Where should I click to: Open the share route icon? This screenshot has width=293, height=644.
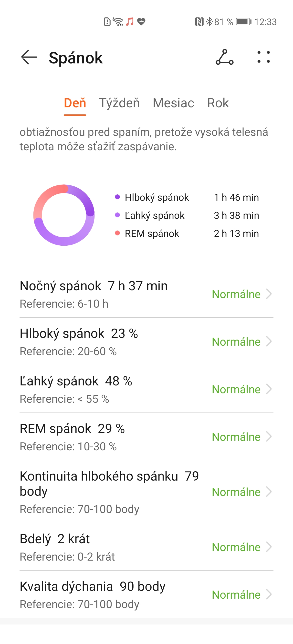pos(224,57)
